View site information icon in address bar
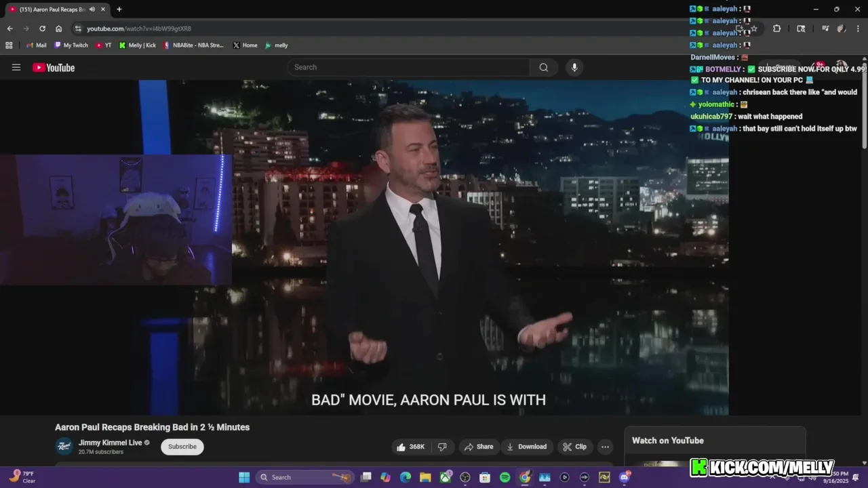The width and height of the screenshot is (868, 488). (x=78, y=28)
